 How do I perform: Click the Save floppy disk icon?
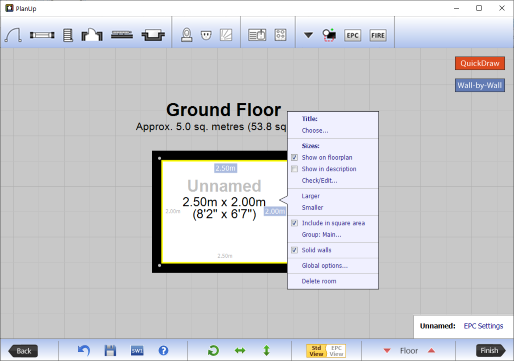point(110,351)
